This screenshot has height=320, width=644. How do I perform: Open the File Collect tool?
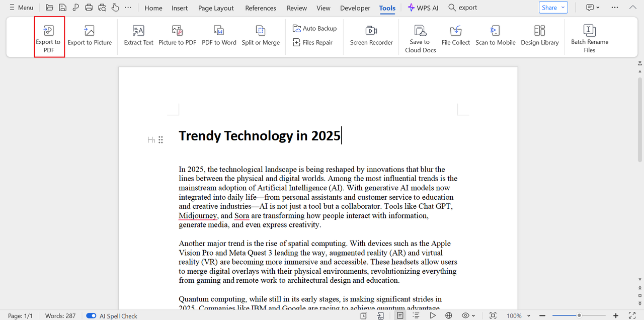[456, 37]
